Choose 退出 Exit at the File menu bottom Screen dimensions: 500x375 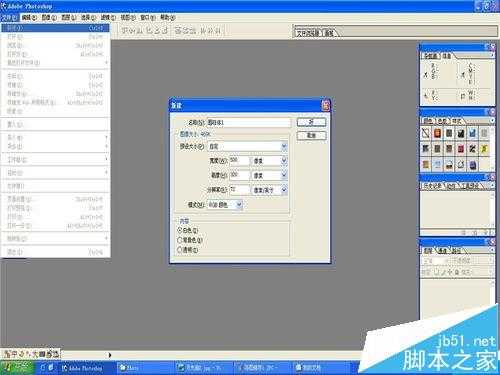tap(55, 252)
